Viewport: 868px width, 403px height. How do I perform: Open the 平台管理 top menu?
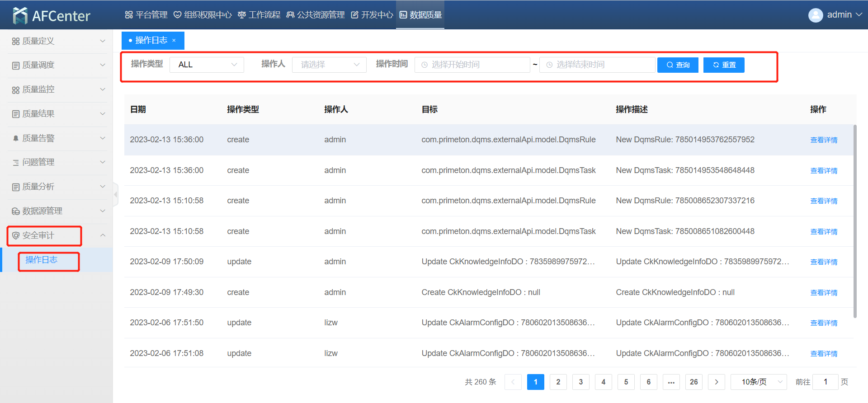pyautogui.click(x=146, y=15)
